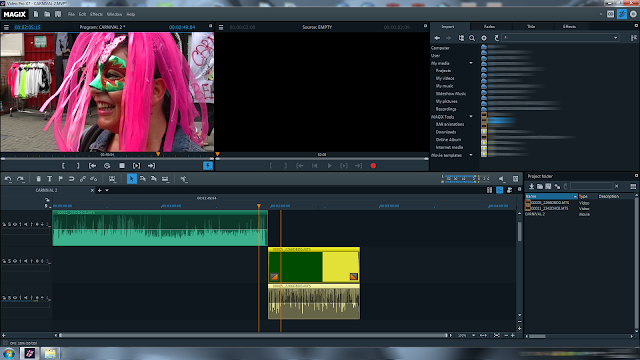The height and width of the screenshot is (360, 640).
Task: Open the Edit menu
Action: click(82, 14)
